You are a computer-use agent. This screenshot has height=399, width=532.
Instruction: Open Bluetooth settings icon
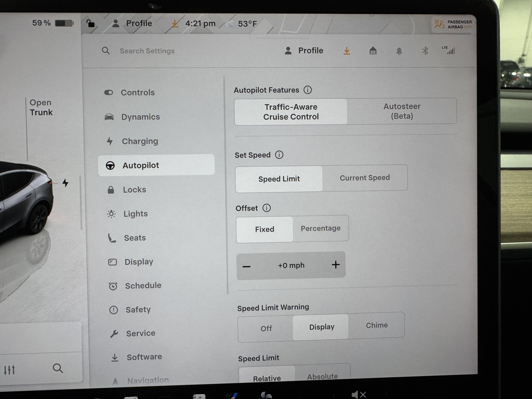(425, 51)
